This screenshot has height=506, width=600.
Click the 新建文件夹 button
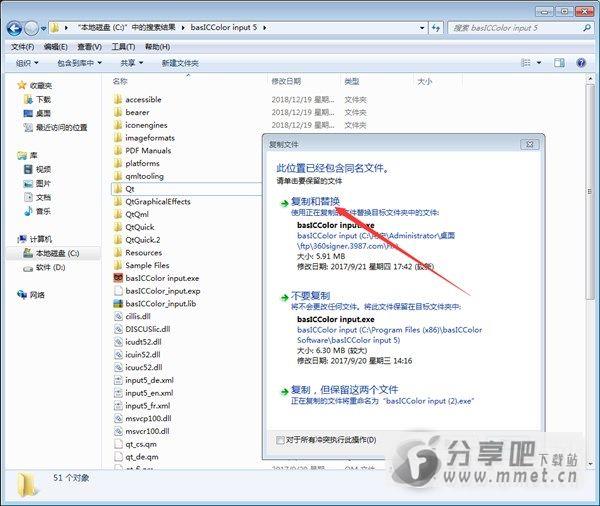pos(180,63)
